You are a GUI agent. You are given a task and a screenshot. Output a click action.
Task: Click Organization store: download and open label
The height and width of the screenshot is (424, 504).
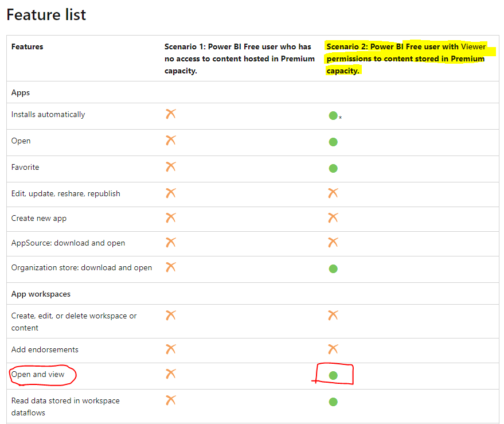(81, 268)
